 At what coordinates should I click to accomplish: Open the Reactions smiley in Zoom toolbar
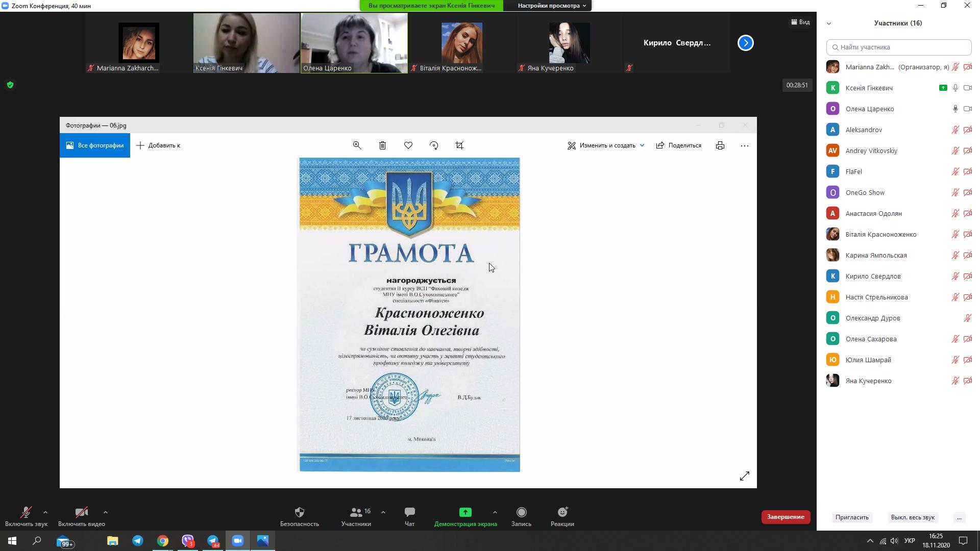pos(562,516)
